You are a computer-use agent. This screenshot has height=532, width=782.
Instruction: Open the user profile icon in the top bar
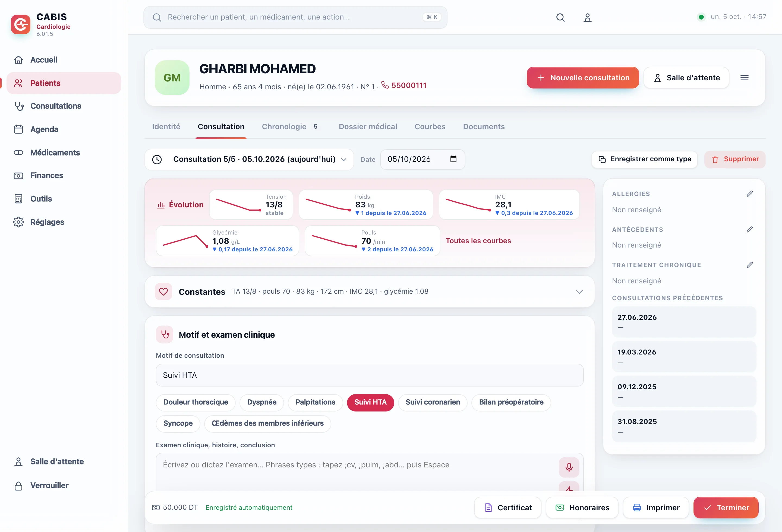tap(587, 17)
